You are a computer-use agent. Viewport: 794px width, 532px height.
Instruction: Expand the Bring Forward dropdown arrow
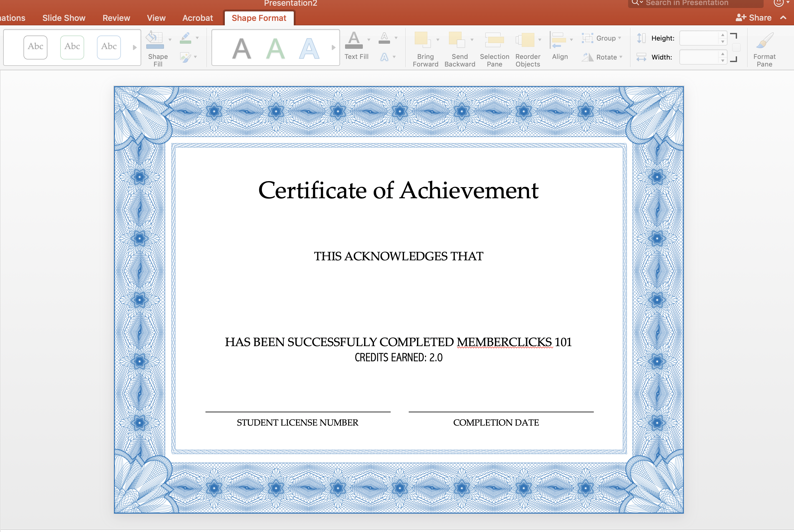point(438,40)
